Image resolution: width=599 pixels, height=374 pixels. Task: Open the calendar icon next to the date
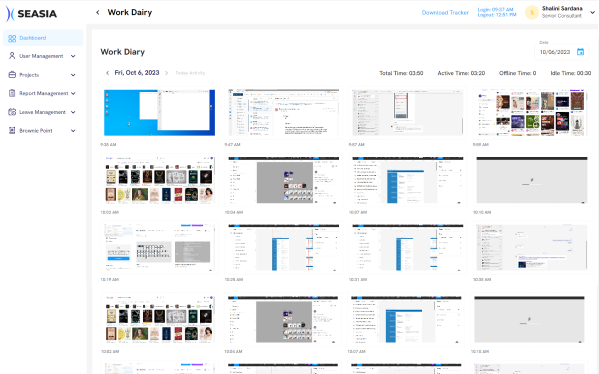pyautogui.click(x=580, y=52)
